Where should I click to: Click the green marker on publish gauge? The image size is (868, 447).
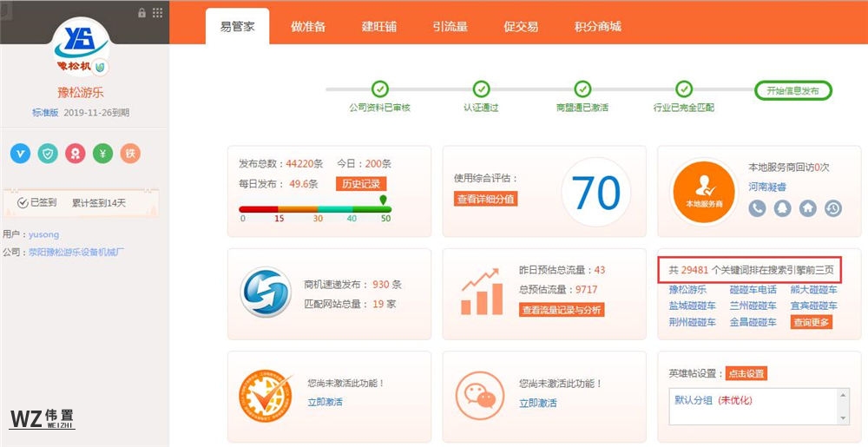383,199
